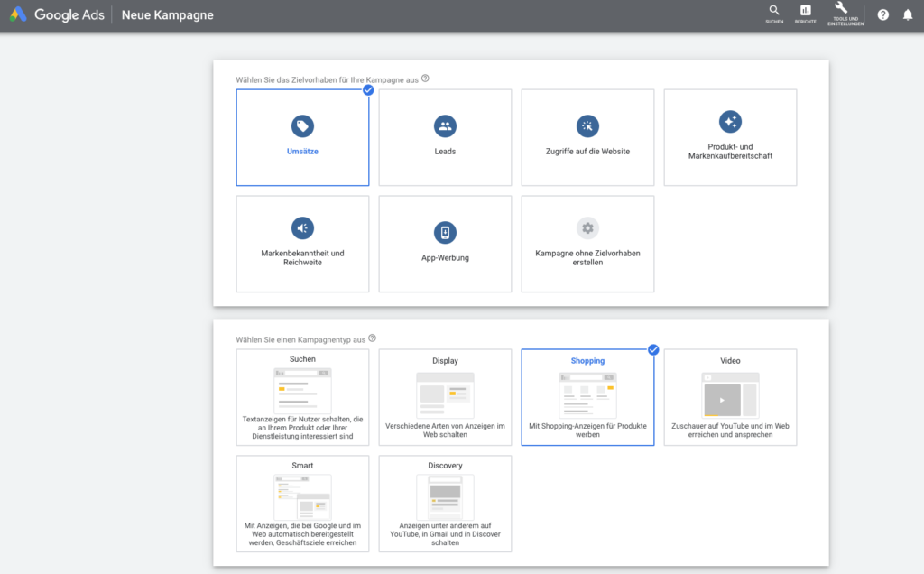Select the Smart campaign type
This screenshot has width=924, height=574.
click(x=302, y=504)
